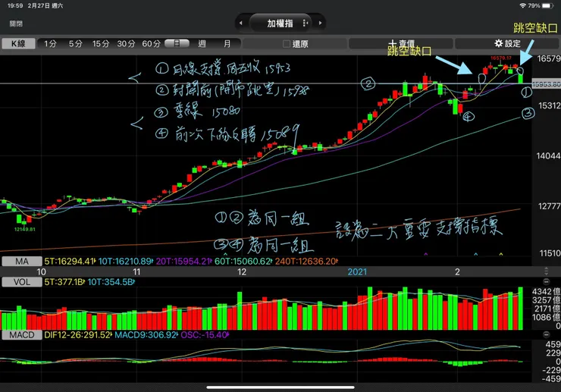
Task: Click the month 11 label on date axis
Action: [x=136, y=272]
